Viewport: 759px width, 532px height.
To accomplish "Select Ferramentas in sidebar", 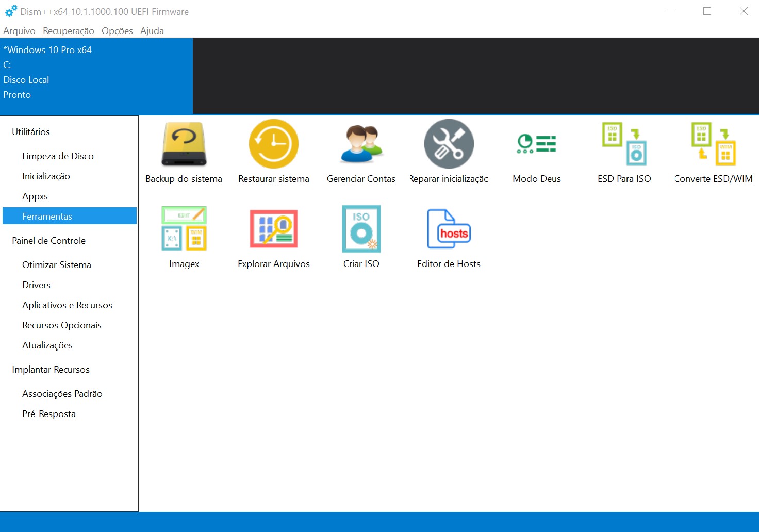I will pyautogui.click(x=70, y=216).
